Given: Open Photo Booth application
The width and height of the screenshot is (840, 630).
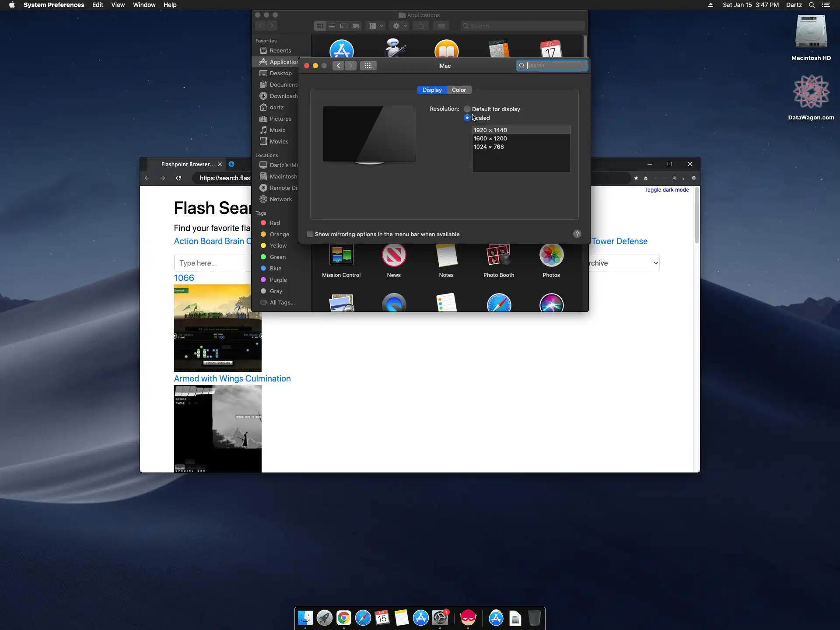Looking at the screenshot, I should pos(498,256).
